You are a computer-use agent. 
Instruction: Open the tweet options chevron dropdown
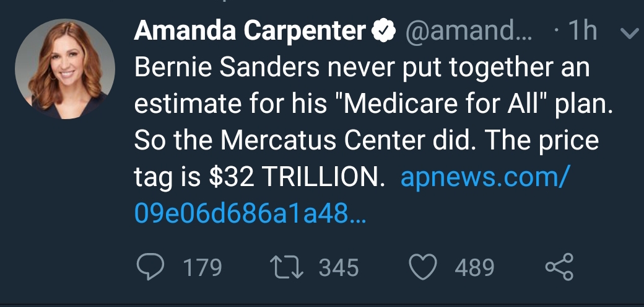pyautogui.click(x=628, y=34)
